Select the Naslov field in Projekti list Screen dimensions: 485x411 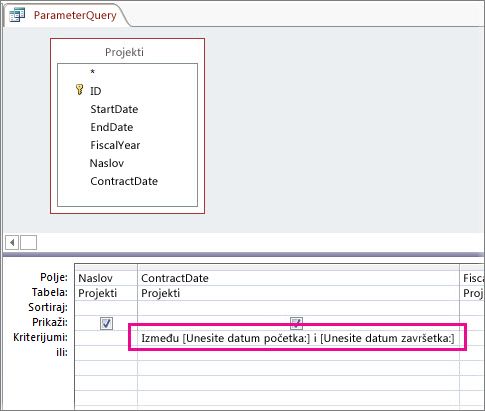click(x=107, y=163)
